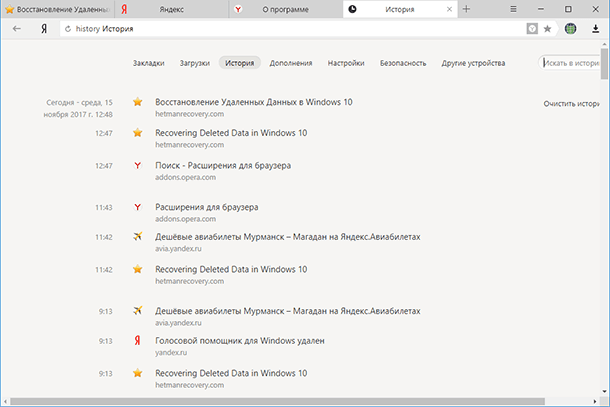Click Y favicon next to Поиск - Расширения
Image resolution: width=610 pixels, height=407 pixels.
click(137, 165)
